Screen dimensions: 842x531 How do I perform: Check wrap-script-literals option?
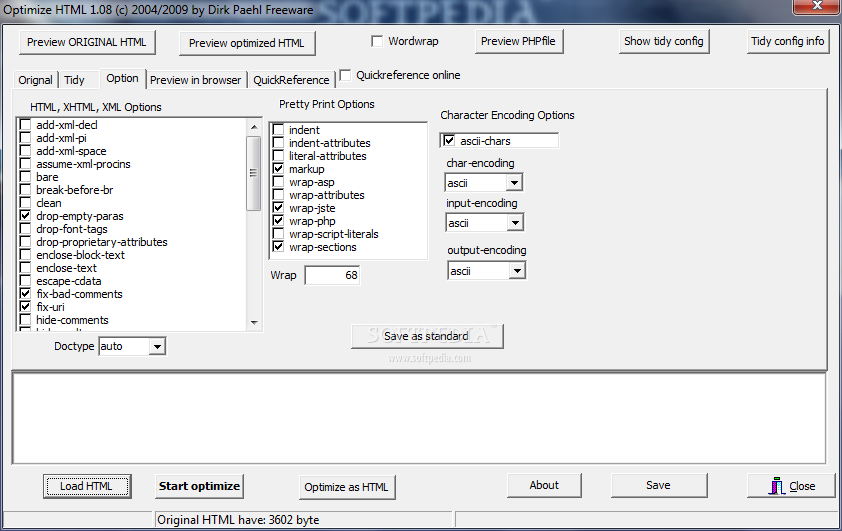pyautogui.click(x=278, y=234)
